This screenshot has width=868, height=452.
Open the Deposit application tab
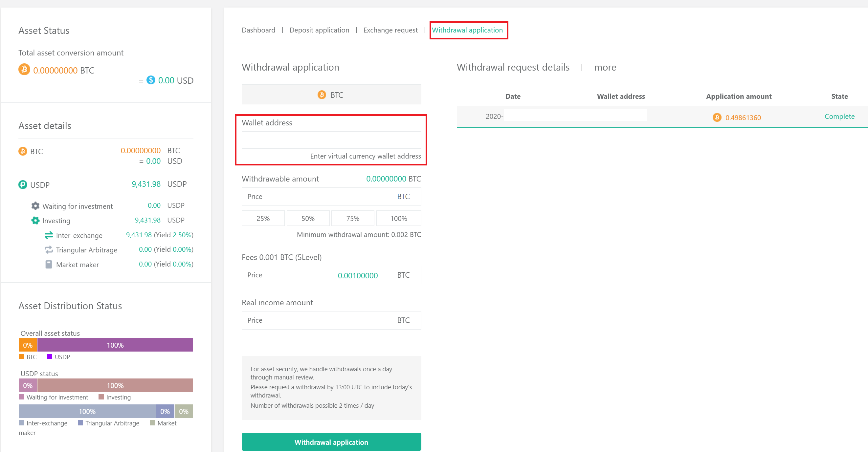click(x=319, y=30)
